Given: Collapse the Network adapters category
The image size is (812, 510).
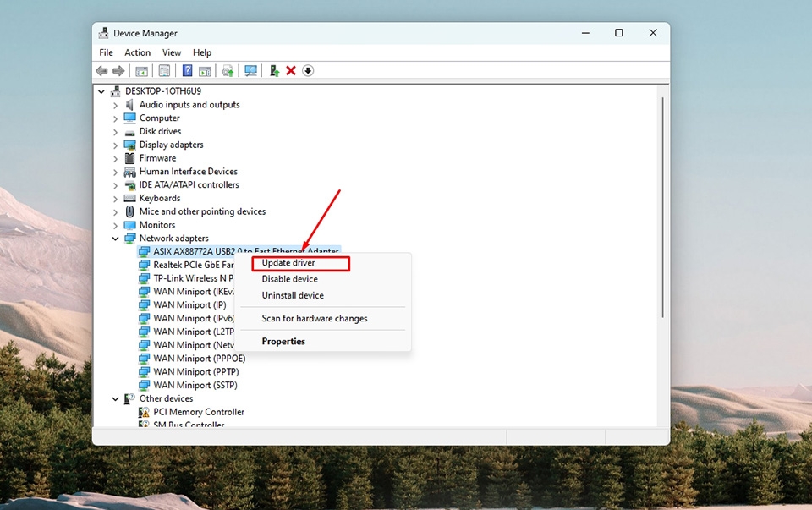Looking at the screenshot, I should pos(116,238).
